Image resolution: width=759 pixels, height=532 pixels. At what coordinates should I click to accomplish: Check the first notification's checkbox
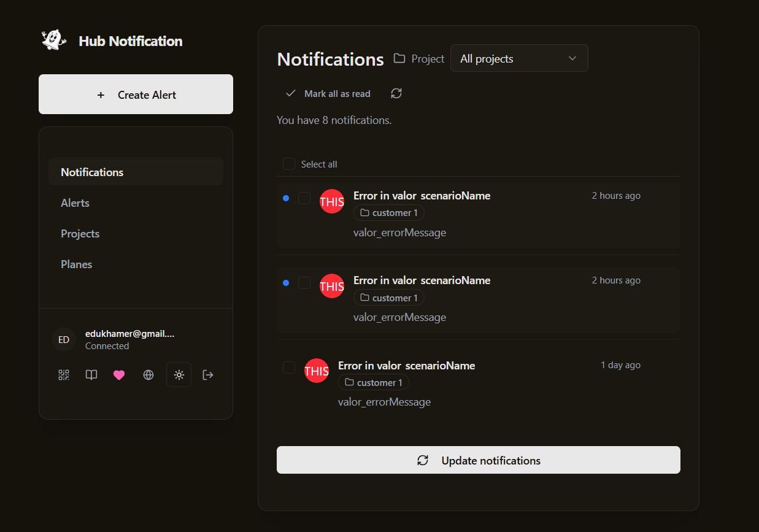tap(304, 197)
